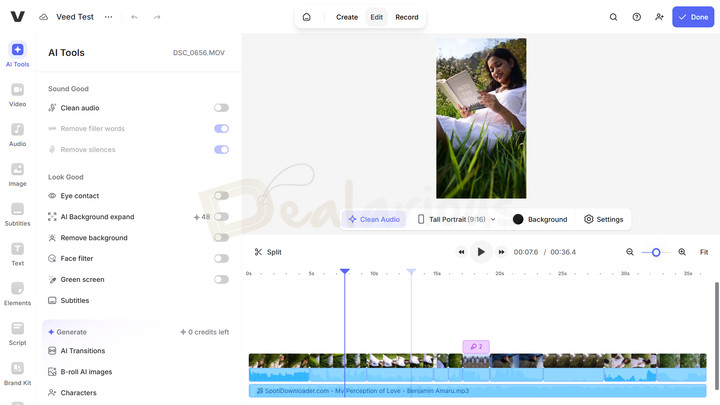Open the Tall Portrait (9:16) dropdown
The height and width of the screenshot is (405, 720).
[456, 219]
